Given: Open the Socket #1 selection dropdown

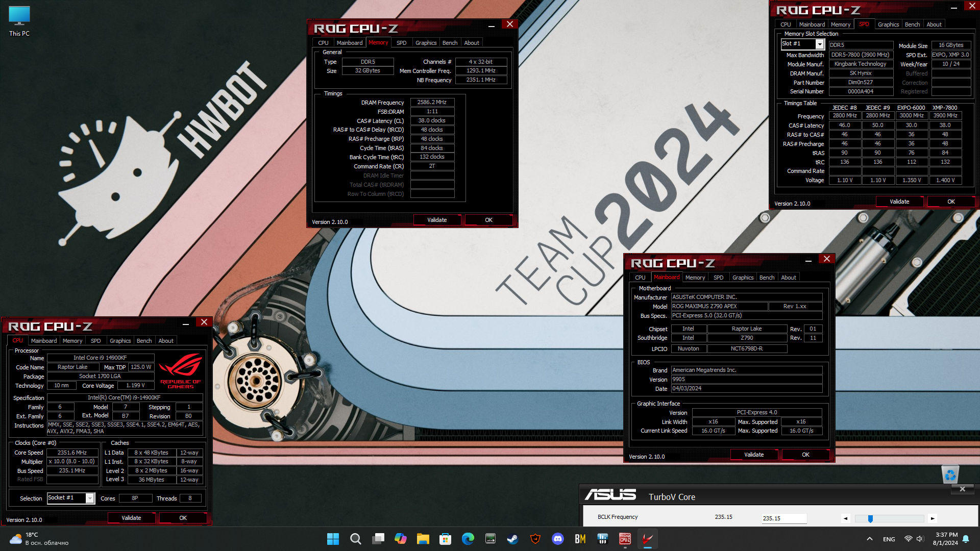Looking at the screenshot, I should [x=90, y=498].
